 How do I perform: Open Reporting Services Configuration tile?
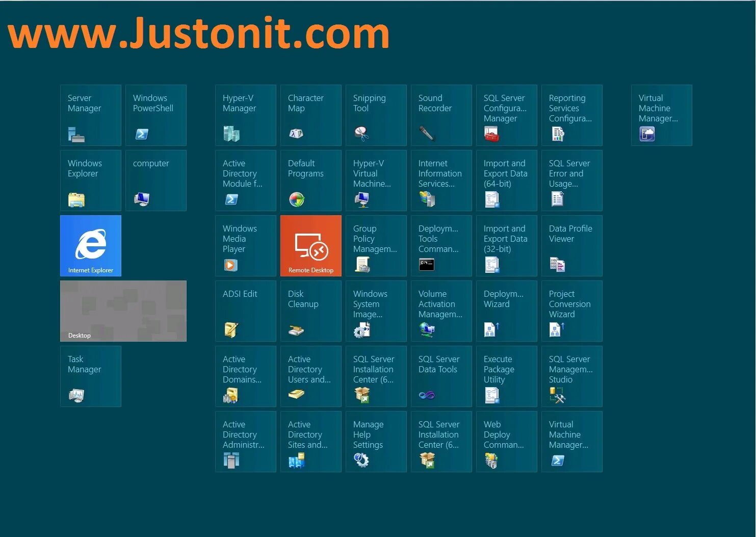coord(572,115)
